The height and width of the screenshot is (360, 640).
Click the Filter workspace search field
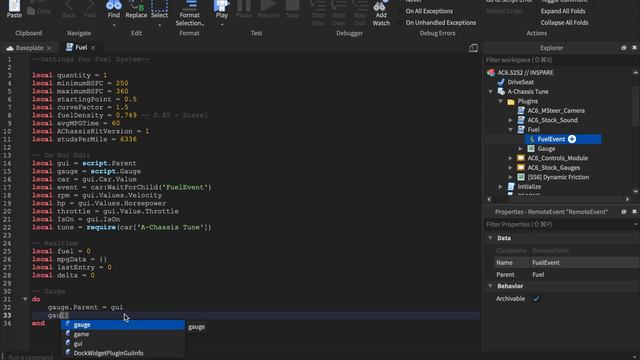pyautogui.click(x=558, y=60)
